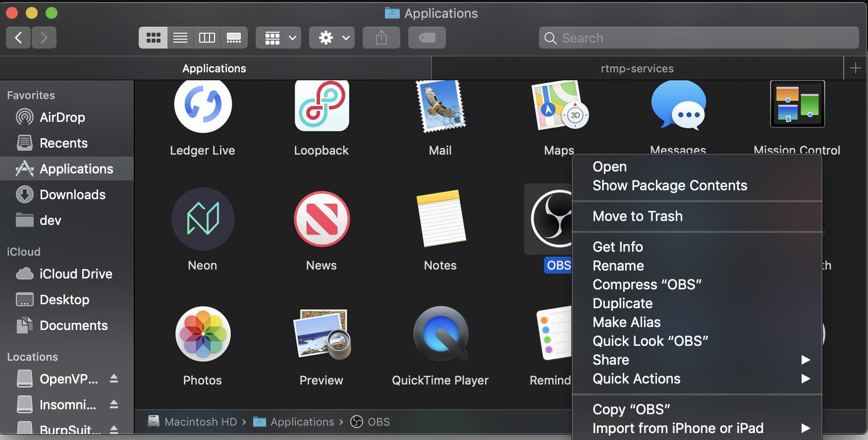Select the Photos app icon
Viewport: 868px width, 440px height.
click(203, 334)
